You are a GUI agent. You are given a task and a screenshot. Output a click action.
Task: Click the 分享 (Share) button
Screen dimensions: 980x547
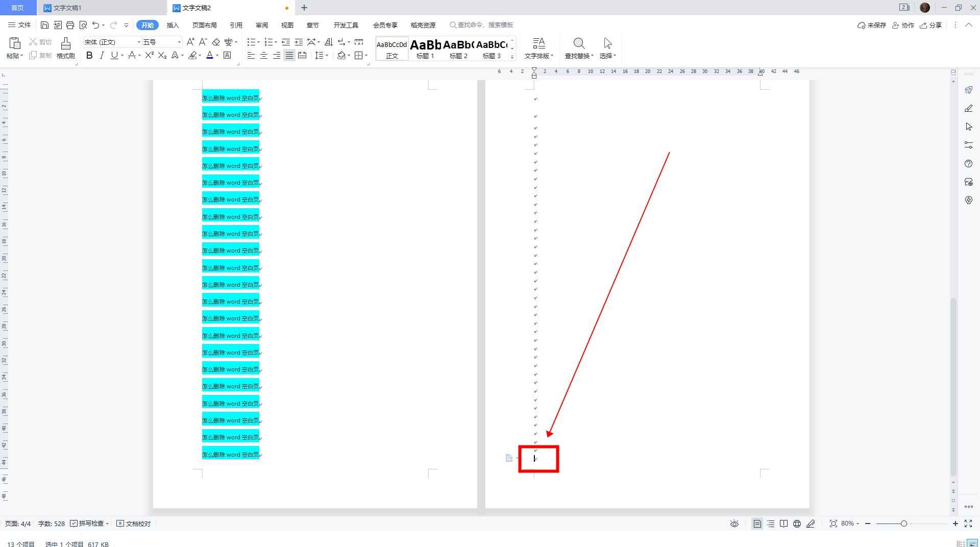[930, 25]
